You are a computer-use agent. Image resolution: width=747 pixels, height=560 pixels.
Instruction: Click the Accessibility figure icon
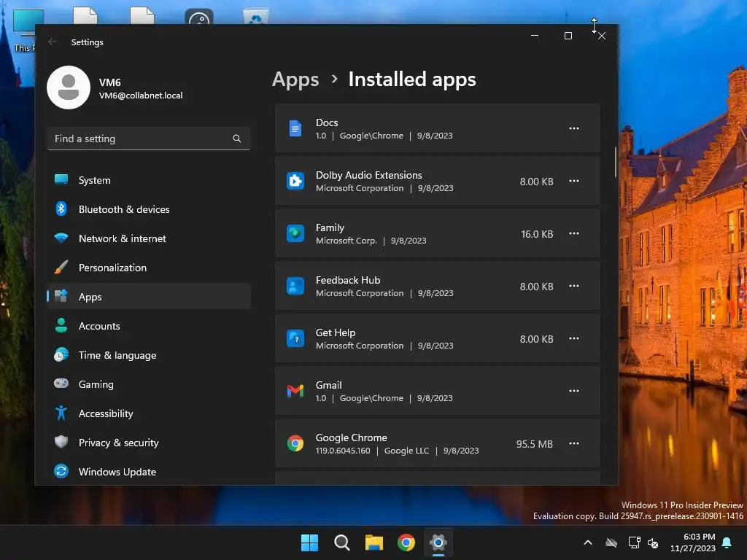click(61, 413)
